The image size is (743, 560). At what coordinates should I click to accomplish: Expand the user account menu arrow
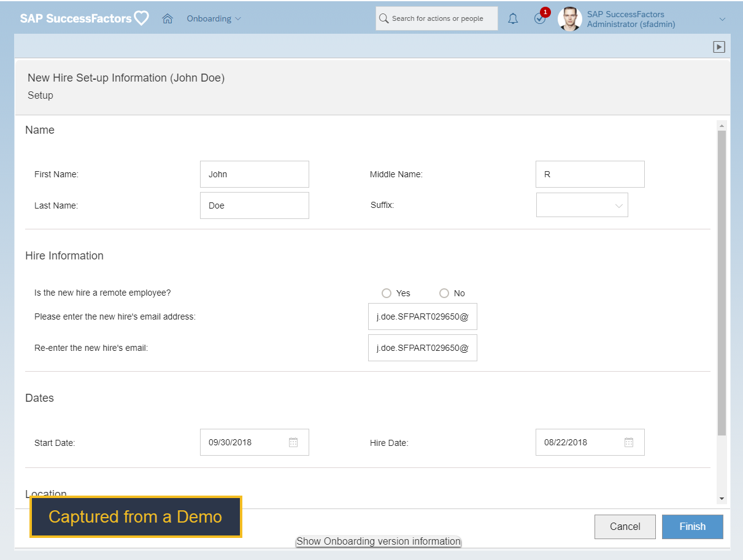click(x=722, y=19)
